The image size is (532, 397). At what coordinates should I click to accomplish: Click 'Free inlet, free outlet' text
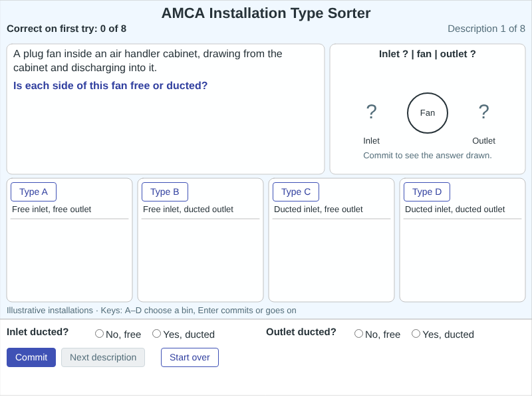click(52, 209)
